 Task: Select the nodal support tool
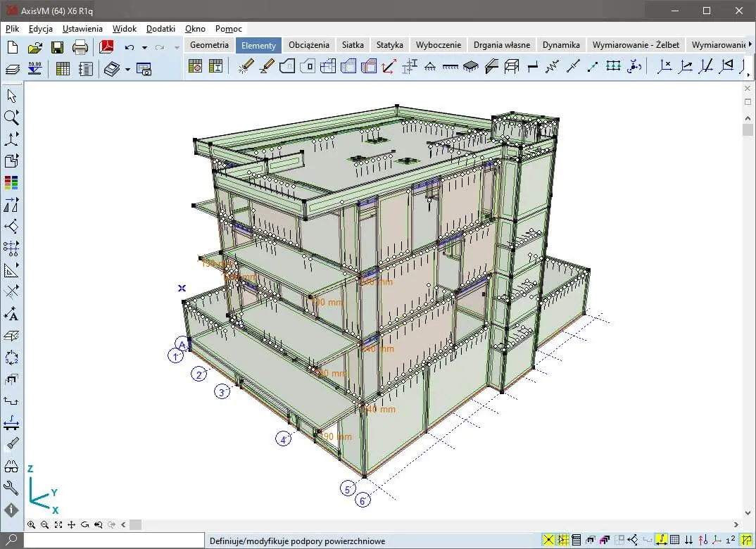[429, 67]
